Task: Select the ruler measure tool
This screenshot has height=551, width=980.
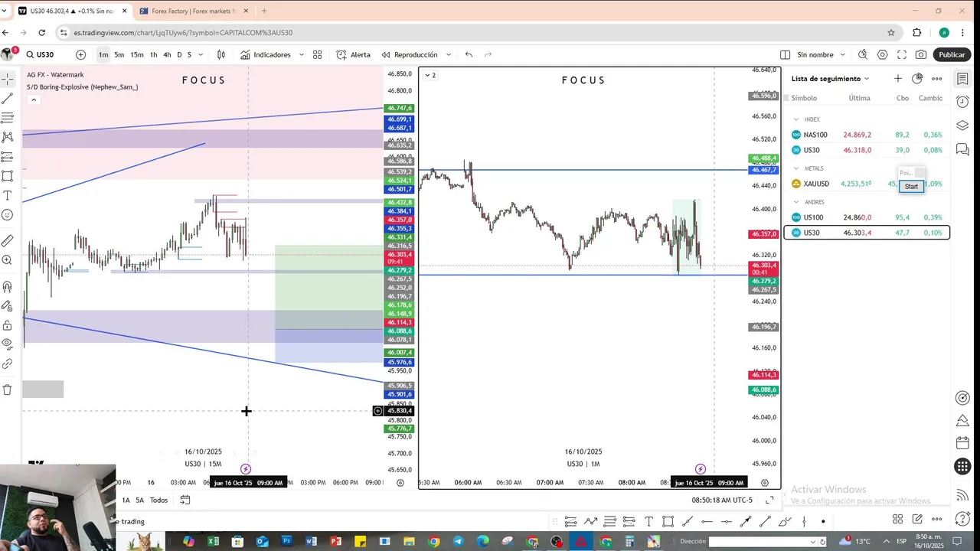Action: 7,240
